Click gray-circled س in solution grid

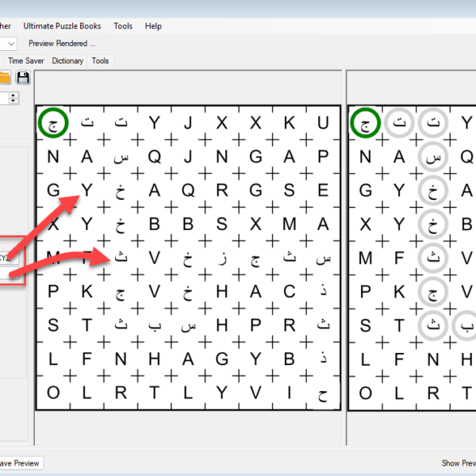(x=434, y=156)
